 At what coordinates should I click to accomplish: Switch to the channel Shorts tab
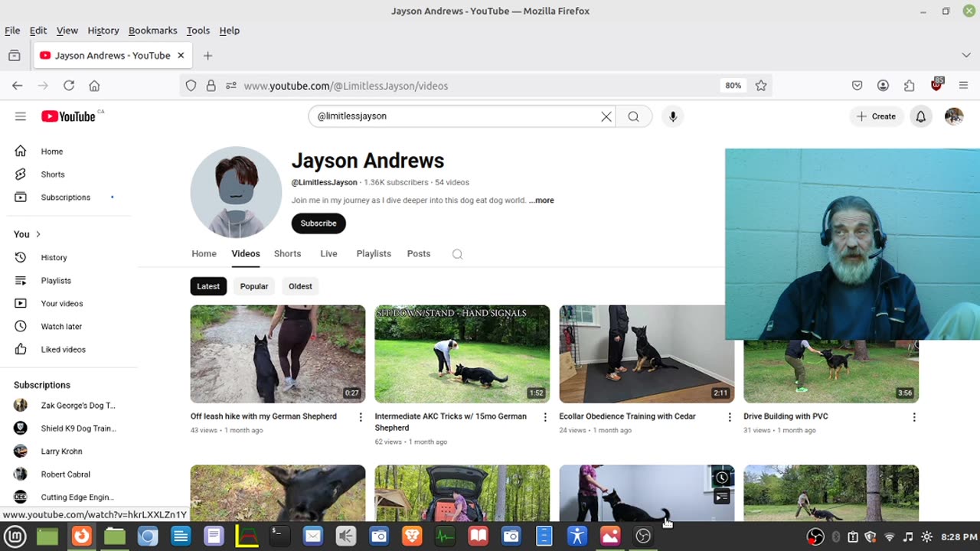pos(288,254)
